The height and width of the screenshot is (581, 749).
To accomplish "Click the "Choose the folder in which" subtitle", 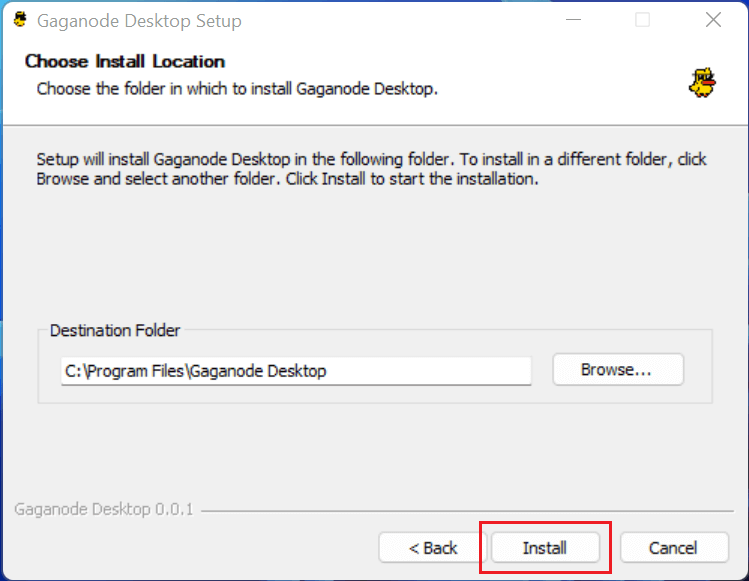I will point(237,89).
